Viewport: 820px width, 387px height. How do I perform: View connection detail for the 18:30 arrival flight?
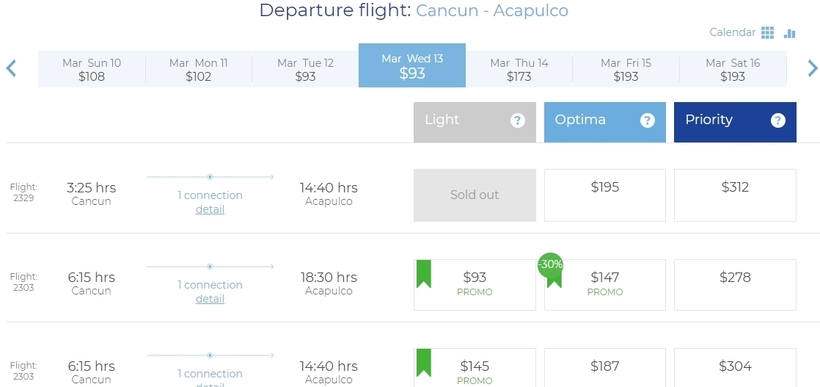[x=210, y=299]
